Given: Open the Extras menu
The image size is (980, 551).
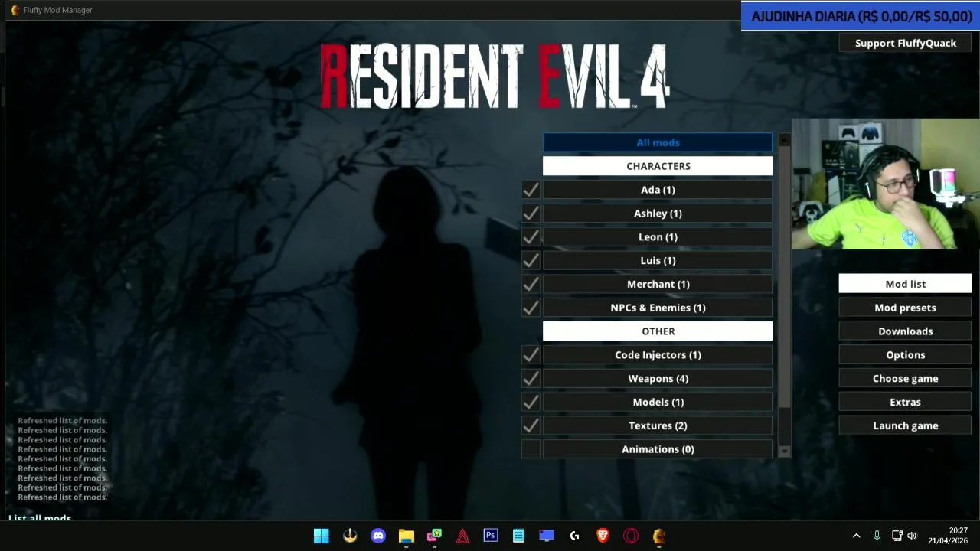Looking at the screenshot, I should (905, 403).
